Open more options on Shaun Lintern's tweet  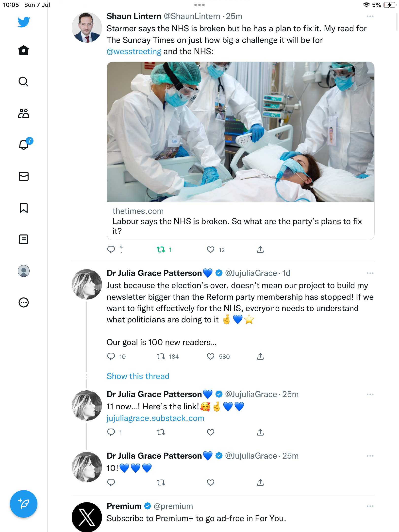click(x=370, y=16)
